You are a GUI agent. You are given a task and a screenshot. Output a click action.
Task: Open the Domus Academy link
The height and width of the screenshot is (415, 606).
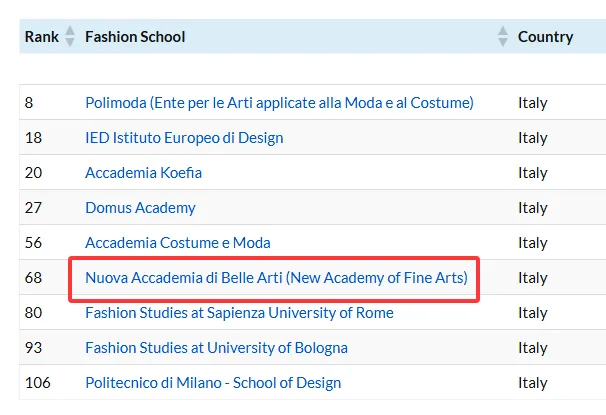click(x=140, y=208)
